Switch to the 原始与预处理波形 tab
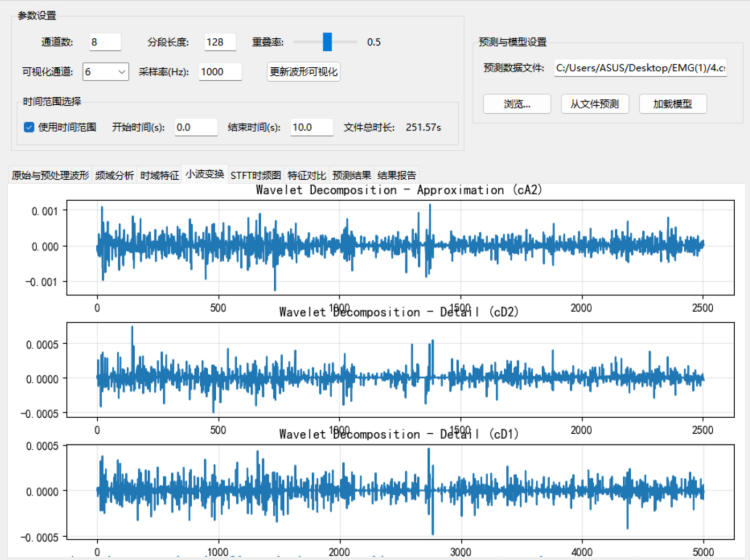This screenshot has width=750, height=560. [x=49, y=175]
